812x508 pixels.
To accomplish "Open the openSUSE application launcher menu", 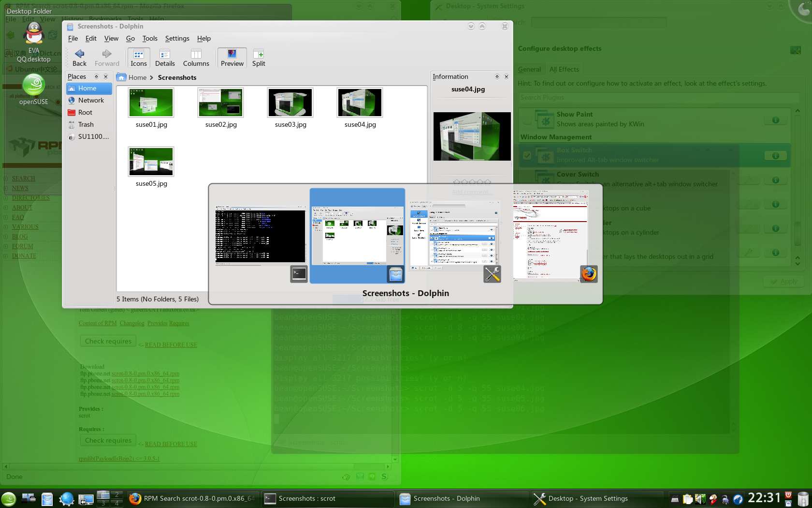I will coord(8,498).
